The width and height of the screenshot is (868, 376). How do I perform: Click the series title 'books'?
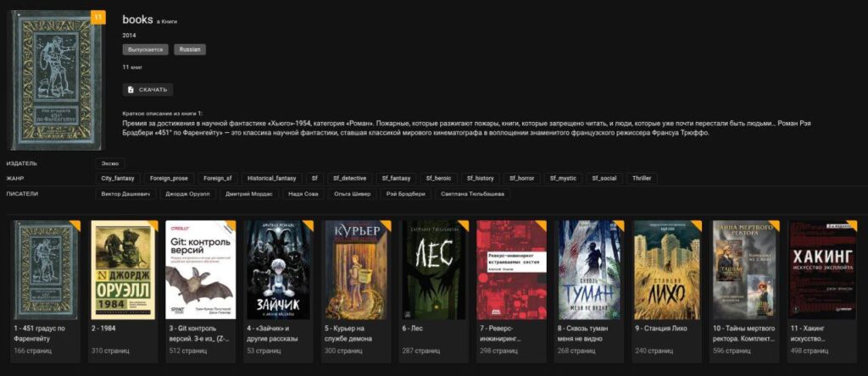[137, 19]
